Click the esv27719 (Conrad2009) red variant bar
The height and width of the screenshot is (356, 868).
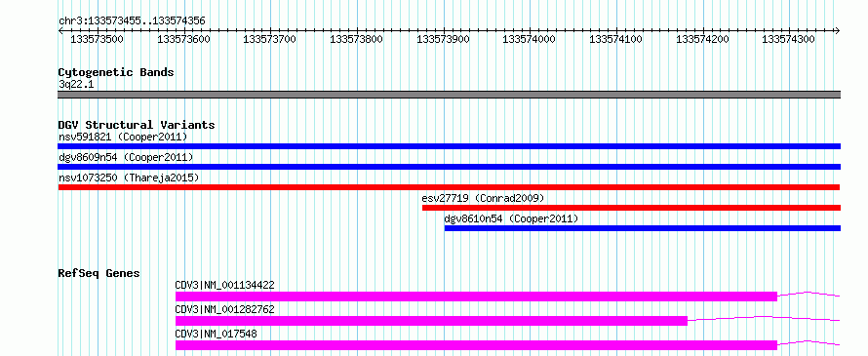point(631,208)
